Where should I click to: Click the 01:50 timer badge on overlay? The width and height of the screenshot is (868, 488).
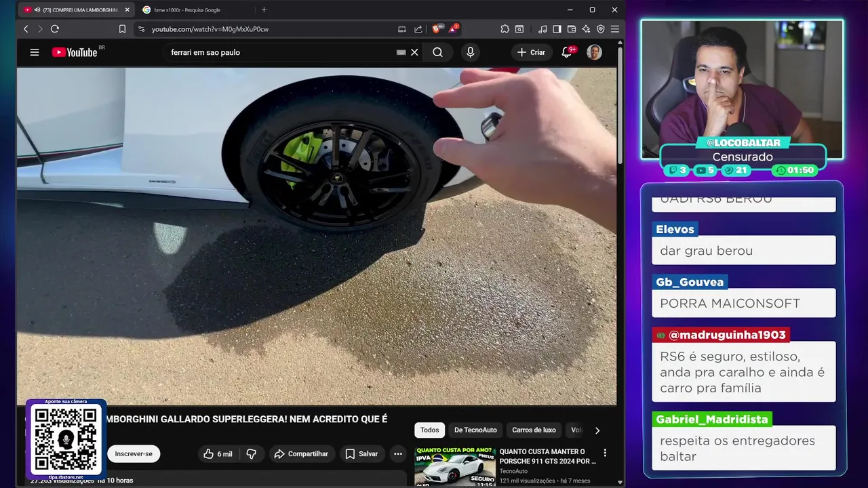point(795,170)
